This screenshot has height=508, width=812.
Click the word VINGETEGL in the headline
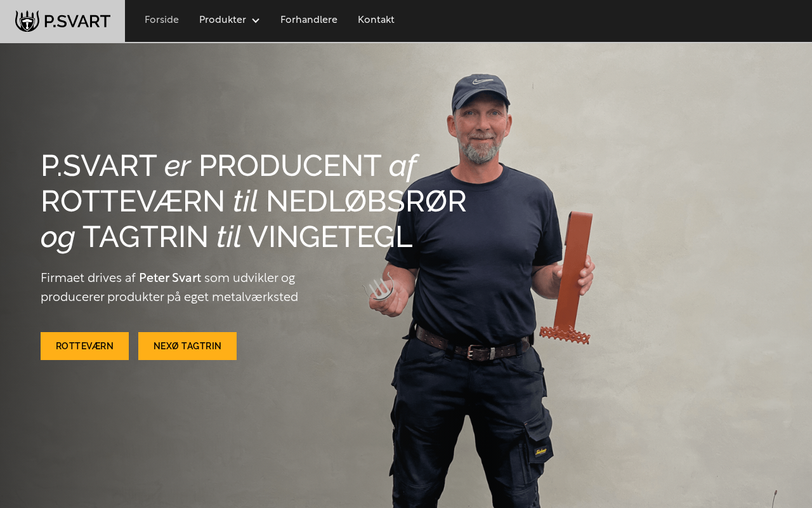331,237
